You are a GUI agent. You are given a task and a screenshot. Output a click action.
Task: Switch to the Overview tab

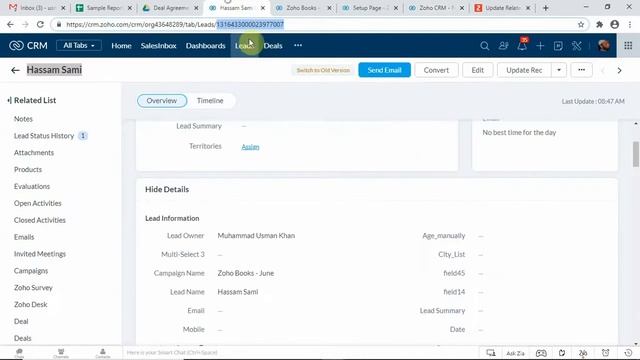(x=162, y=101)
